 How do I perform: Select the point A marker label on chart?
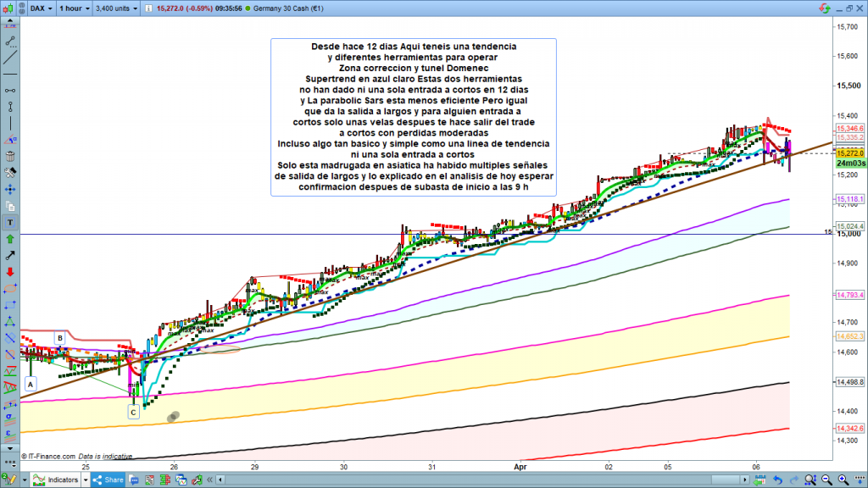click(x=31, y=384)
